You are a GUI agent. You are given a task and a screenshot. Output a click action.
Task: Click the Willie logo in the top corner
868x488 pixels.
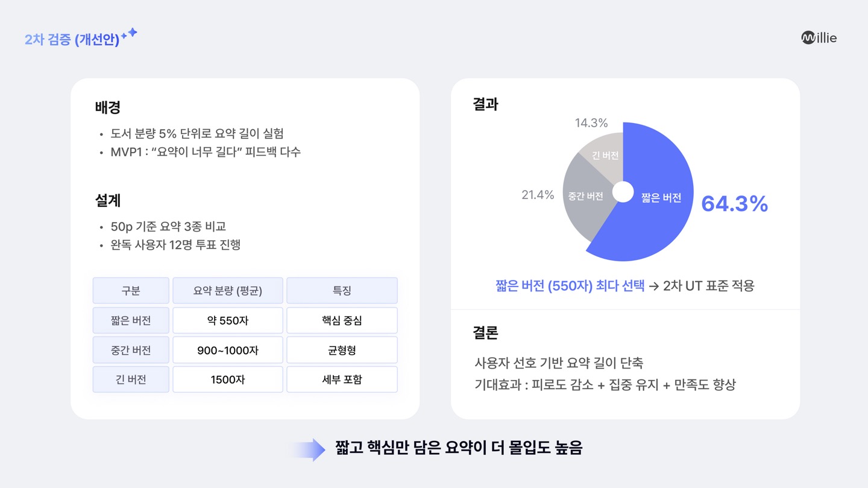[819, 38]
